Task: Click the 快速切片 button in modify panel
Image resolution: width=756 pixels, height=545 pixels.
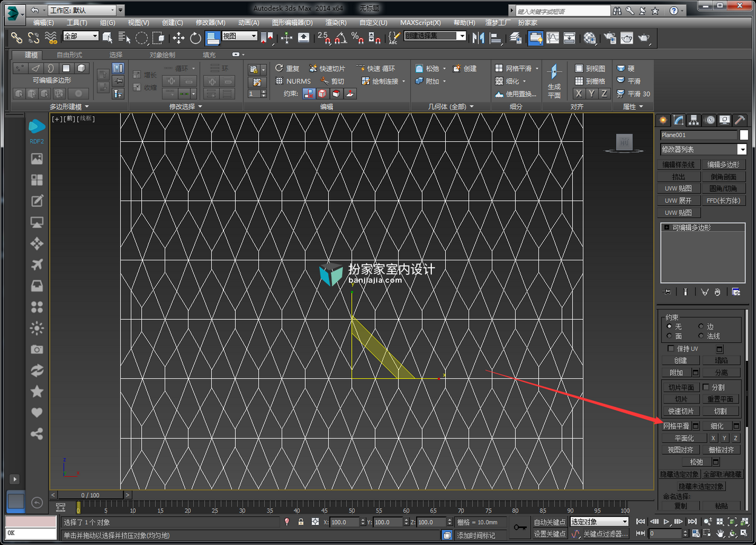Action: click(x=681, y=411)
